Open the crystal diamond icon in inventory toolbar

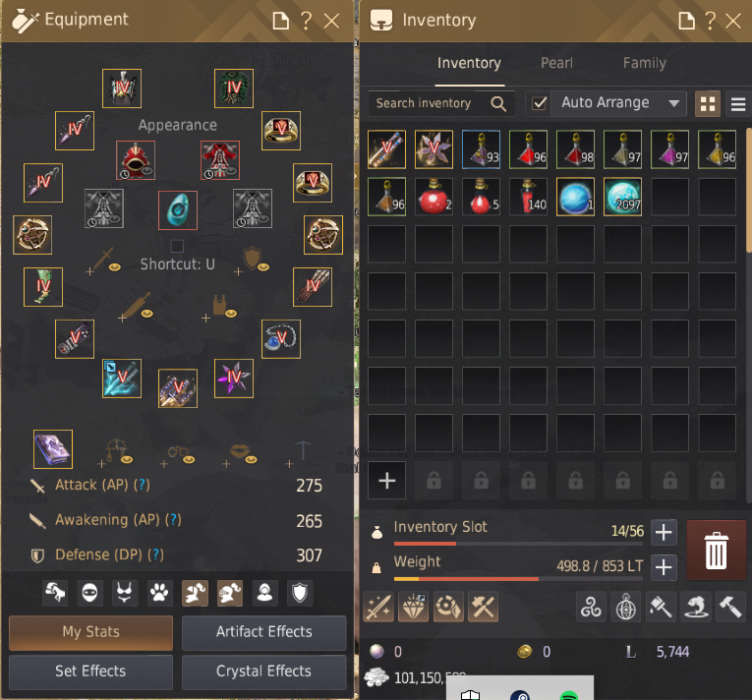click(x=413, y=607)
